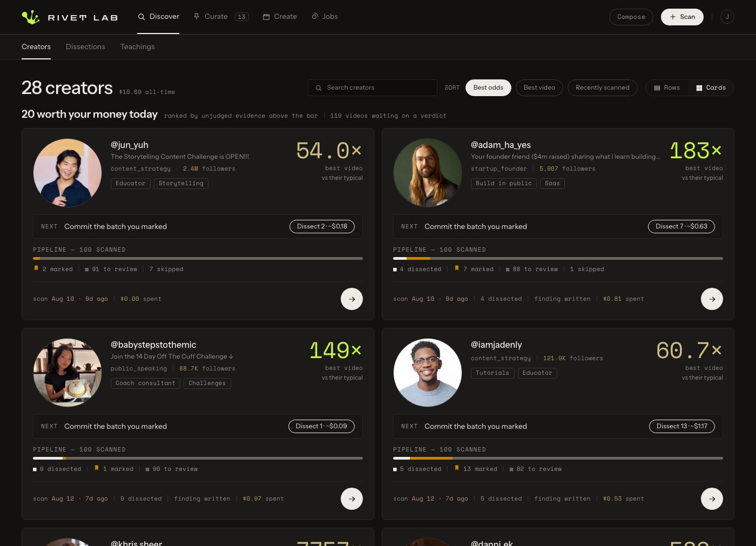Open @iamjadenly card with the arrow button
Image resolution: width=756 pixels, height=546 pixels.
(712, 498)
